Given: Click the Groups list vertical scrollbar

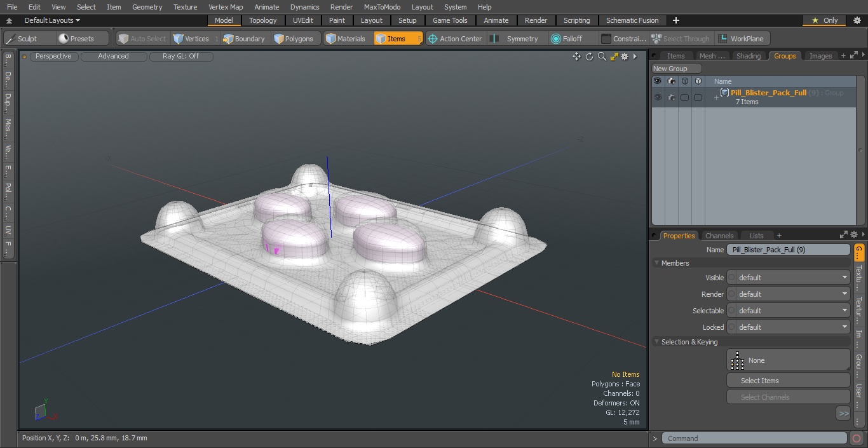Looking at the screenshot, I should (861, 150).
